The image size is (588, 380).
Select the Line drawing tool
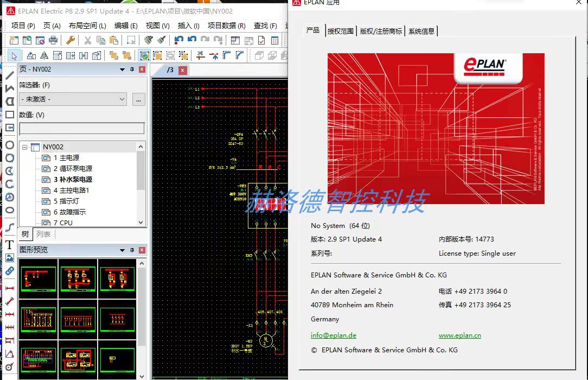[x=10, y=76]
